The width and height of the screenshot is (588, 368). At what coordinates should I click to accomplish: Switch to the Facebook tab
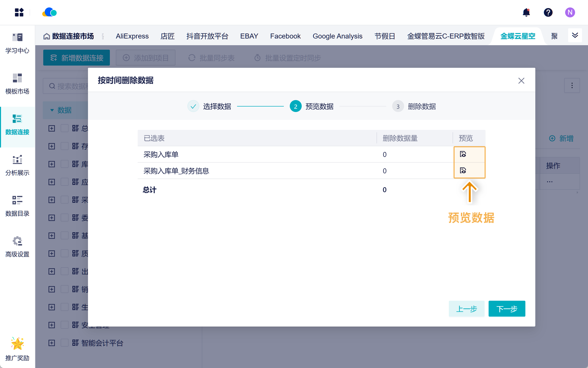point(285,36)
